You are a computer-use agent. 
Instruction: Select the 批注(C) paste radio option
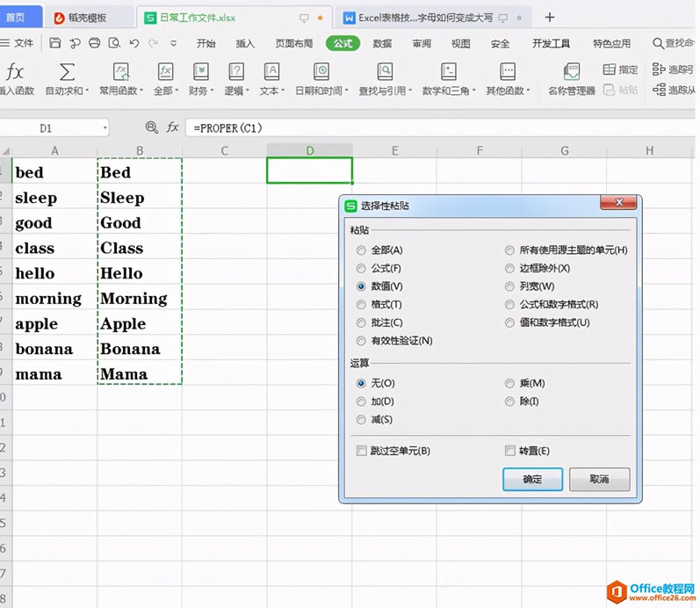[361, 322]
